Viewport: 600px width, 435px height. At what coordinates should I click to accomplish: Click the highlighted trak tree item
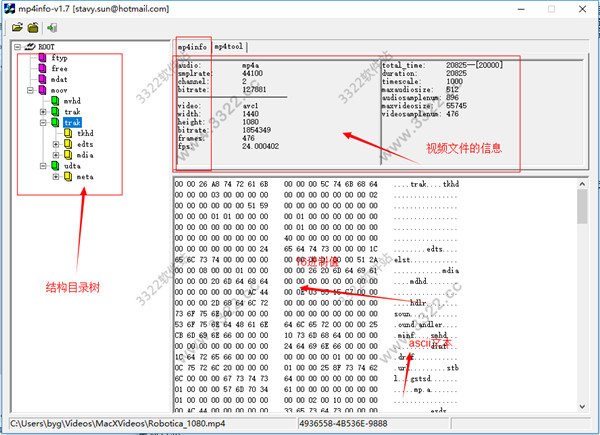click(x=72, y=122)
